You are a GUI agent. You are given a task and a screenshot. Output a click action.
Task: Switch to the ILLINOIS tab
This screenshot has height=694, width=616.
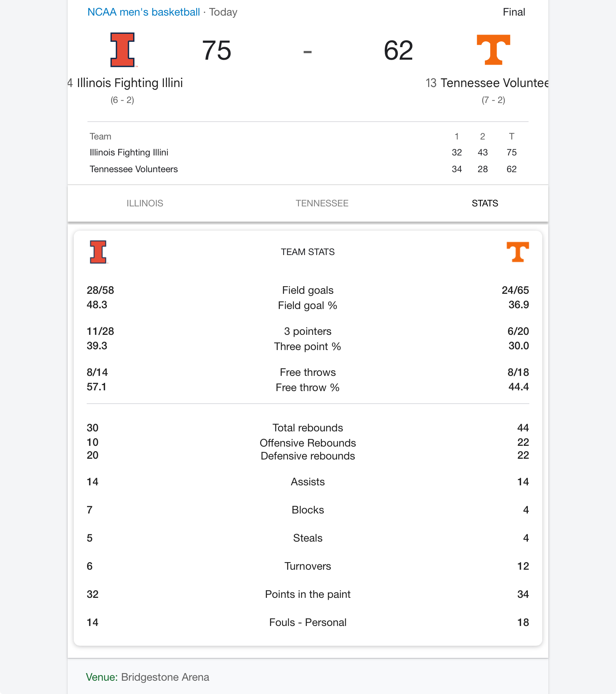click(145, 203)
